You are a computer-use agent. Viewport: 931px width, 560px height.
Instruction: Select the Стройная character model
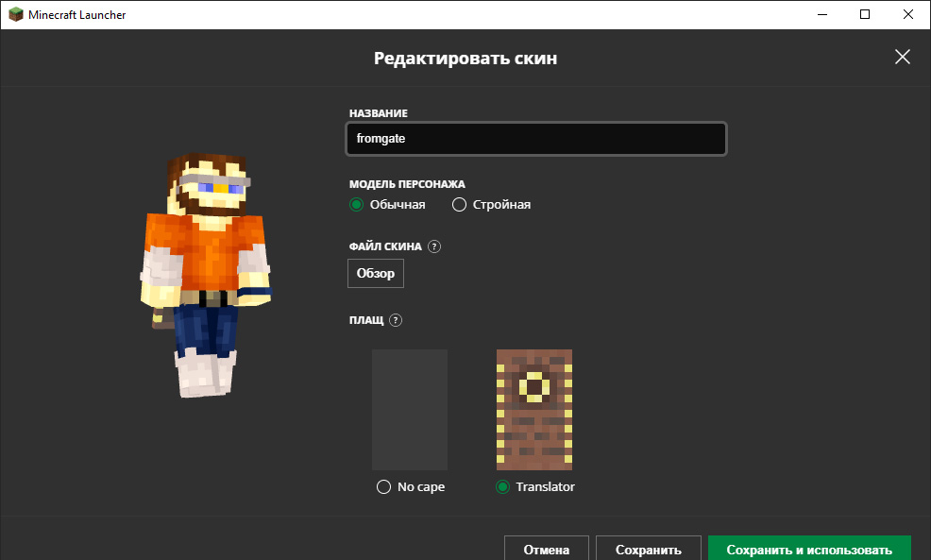[x=460, y=205]
